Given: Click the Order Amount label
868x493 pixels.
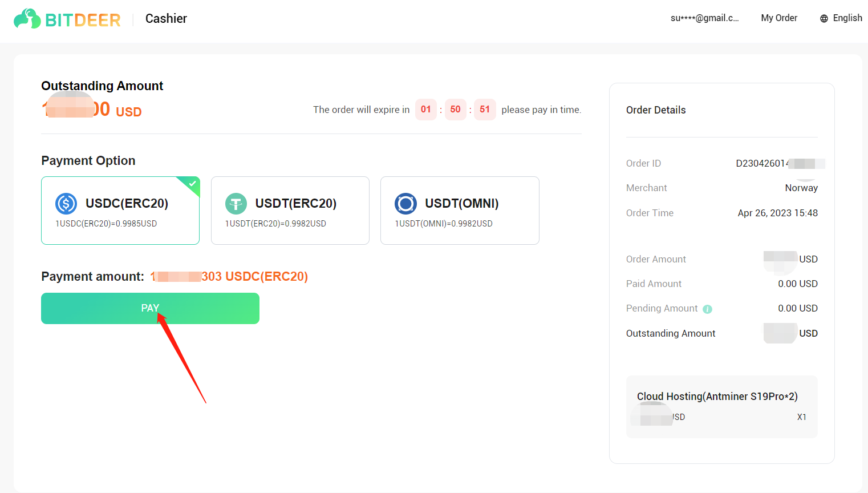Looking at the screenshot, I should click(x=656, y=260).
